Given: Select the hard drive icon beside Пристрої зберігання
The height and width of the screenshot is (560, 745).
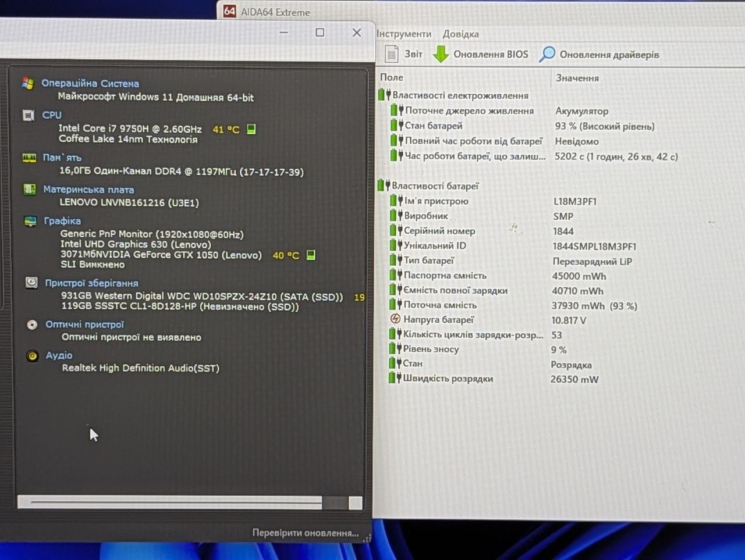Looking at the screenshot, I should point(31,283).
